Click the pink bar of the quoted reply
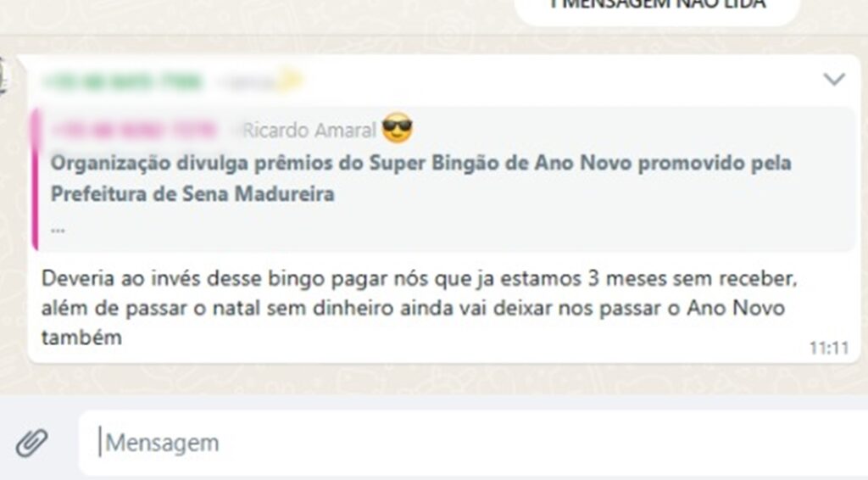This screenshot has height=480, width=868. coord(35,179)
